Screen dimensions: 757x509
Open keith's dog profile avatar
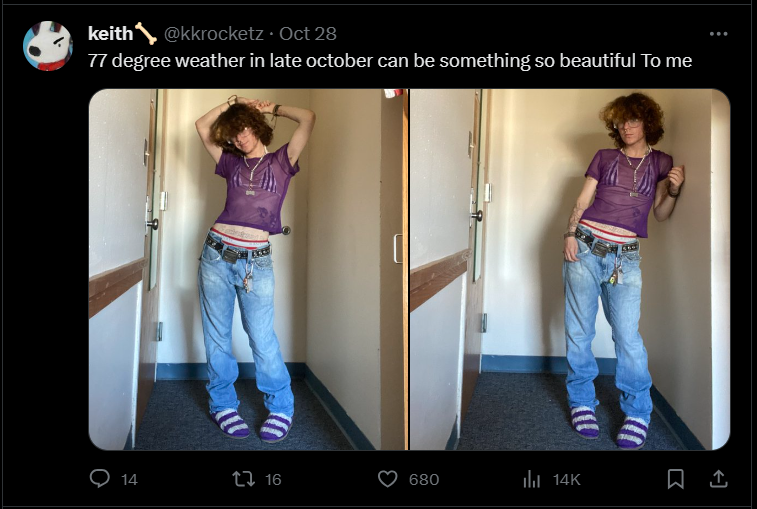(x=48, y=46)
